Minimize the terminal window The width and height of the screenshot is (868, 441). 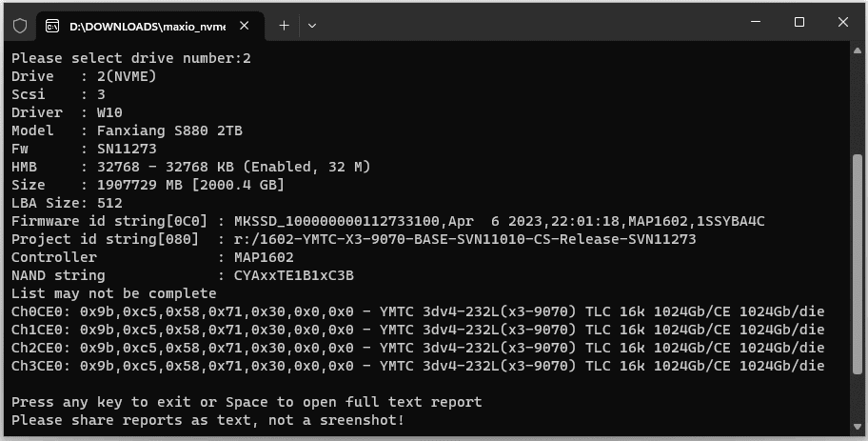[x=757, y=23]
